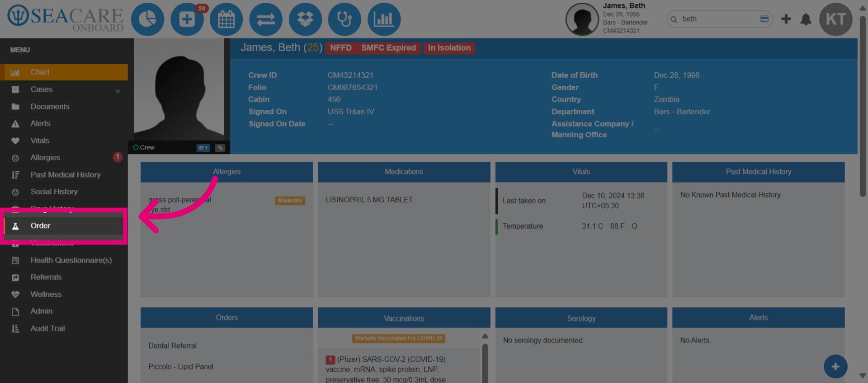Click the SMFC Expired tag
This screenshot has width=868, height=383.
pos(388,48)
